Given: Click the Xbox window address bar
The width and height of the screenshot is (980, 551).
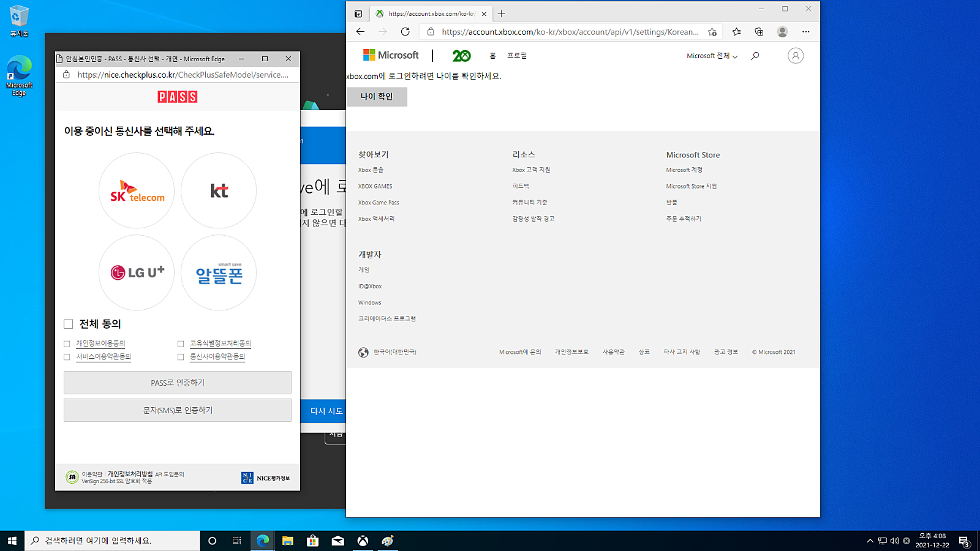Looking at the screenshot, I should coord(570,32).
